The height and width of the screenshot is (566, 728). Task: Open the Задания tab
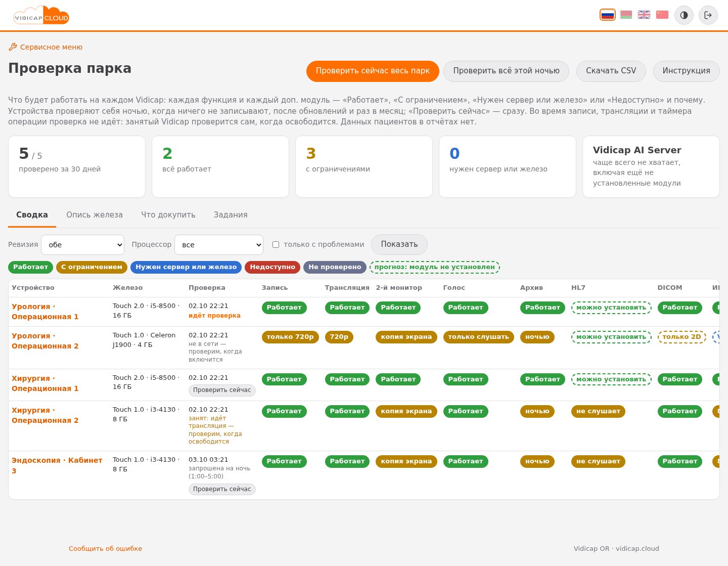click(x=231, y=215)
